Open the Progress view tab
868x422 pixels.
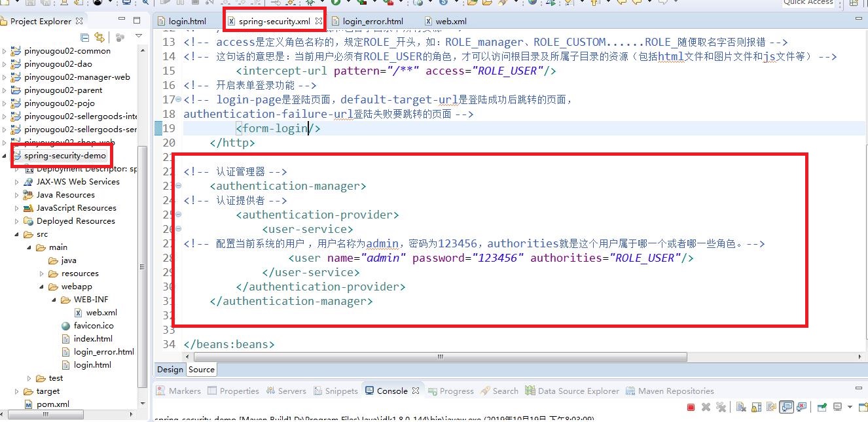tap(450, 391)
